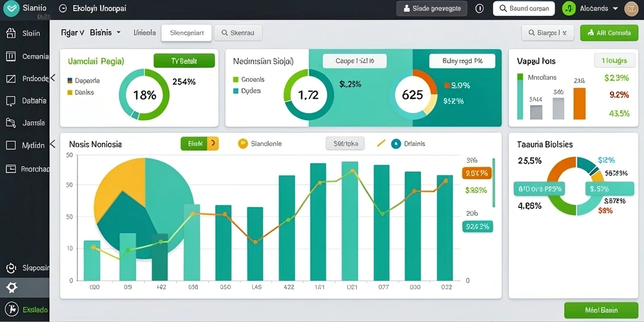Expand the Bisnis dropdown arrow
The image size is (644, 322).
click(119, 32)
